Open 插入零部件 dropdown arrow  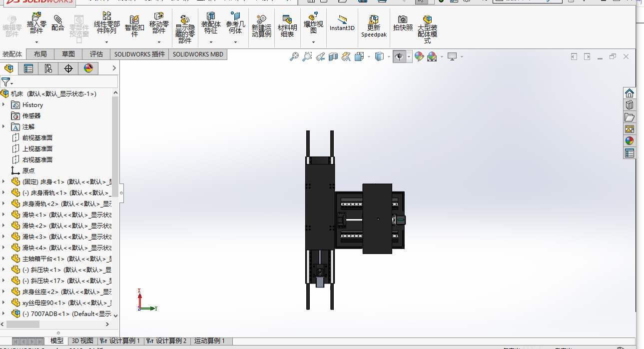36,42
